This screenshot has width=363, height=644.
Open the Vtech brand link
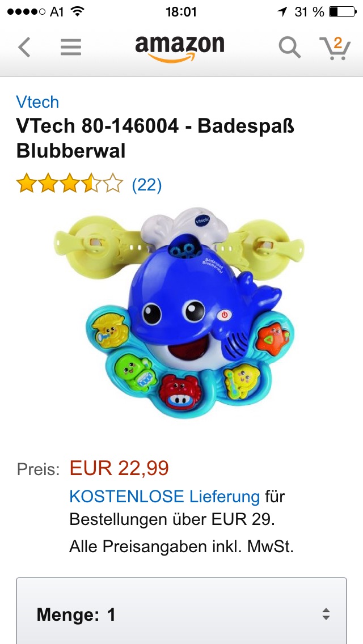(x=37, y=102)
